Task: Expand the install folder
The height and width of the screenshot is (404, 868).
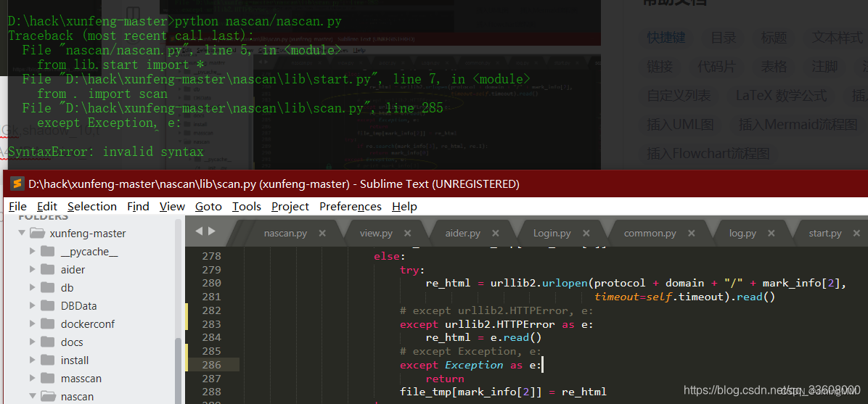Action: click(x=33, y=360)
